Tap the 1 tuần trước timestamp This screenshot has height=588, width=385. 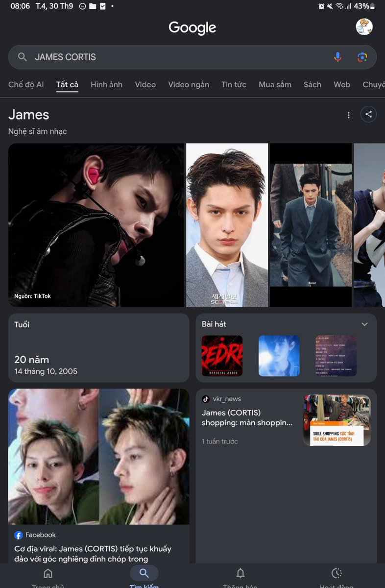point(220,441)
